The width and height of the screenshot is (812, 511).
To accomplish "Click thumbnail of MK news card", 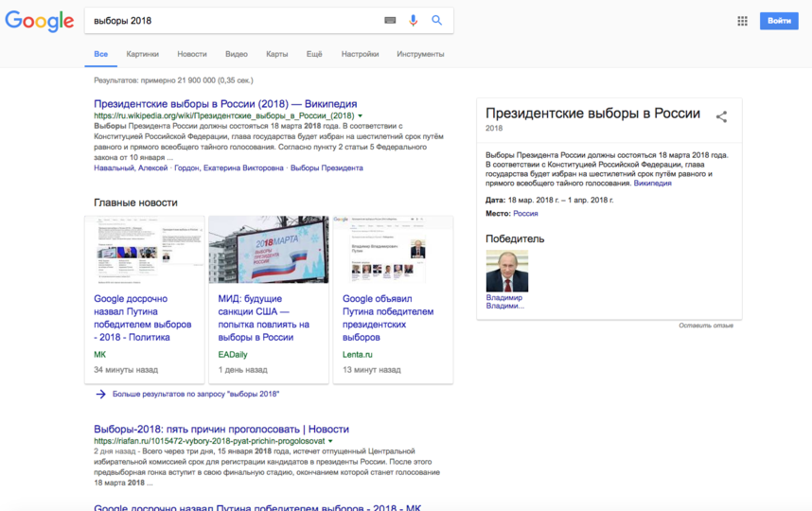I will [x=145, y=250].
